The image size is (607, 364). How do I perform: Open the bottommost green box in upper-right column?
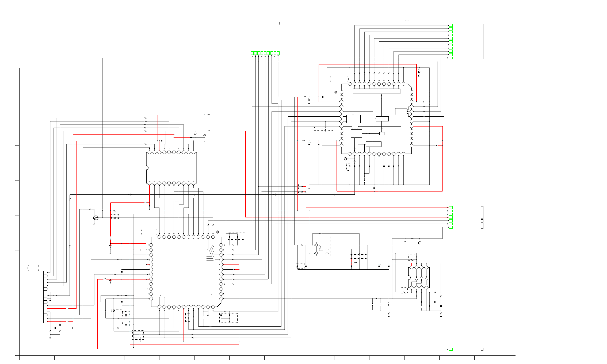pos(451,58)
